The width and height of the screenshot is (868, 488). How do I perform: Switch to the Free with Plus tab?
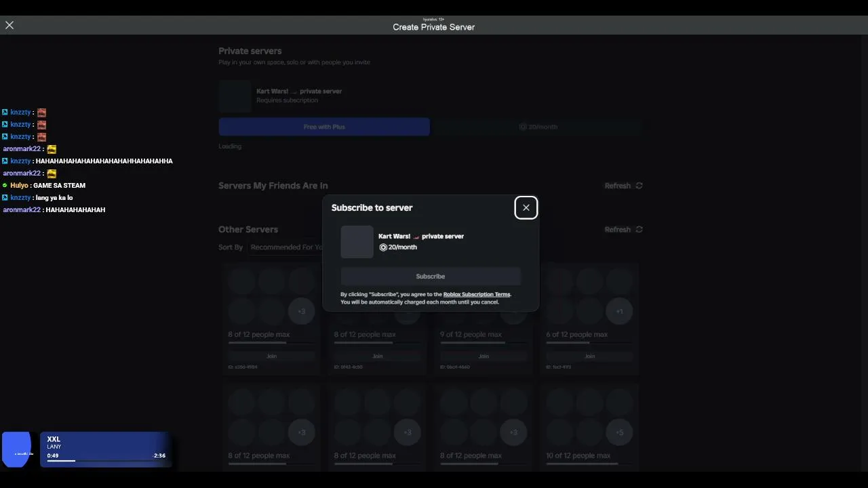(324, 127)
